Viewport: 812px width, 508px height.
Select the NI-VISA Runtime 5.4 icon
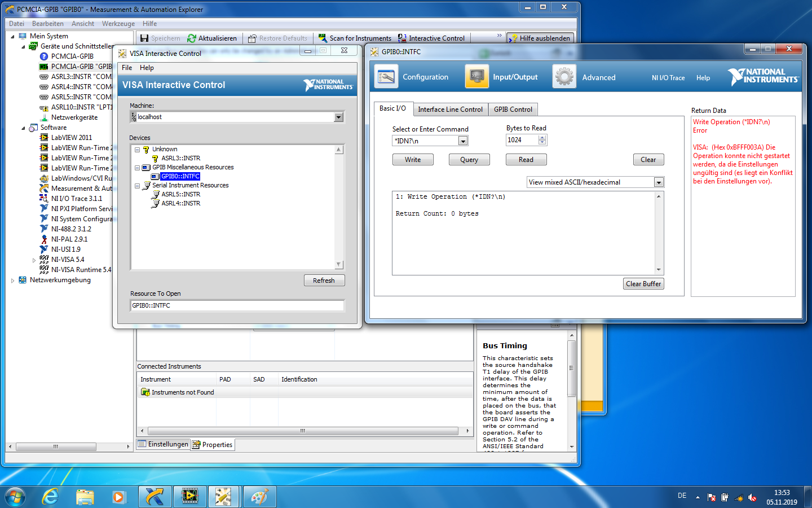coord(44,270)
